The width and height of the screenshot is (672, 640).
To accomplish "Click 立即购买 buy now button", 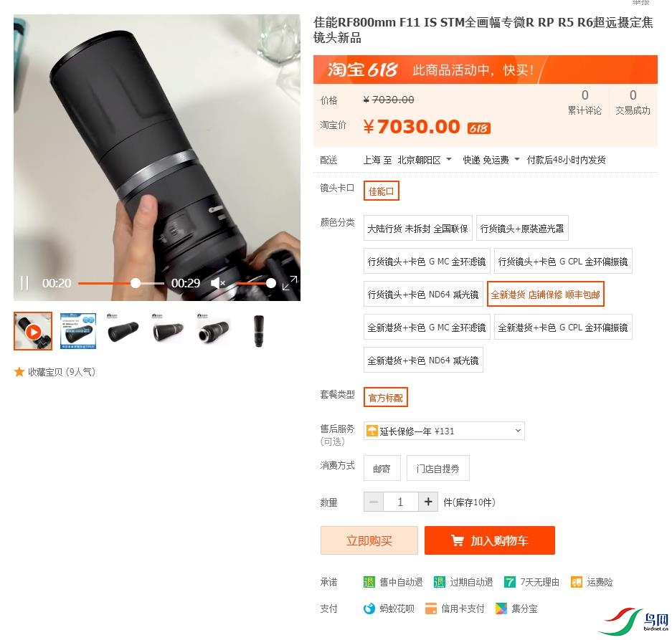I will (x=369, y=540).
